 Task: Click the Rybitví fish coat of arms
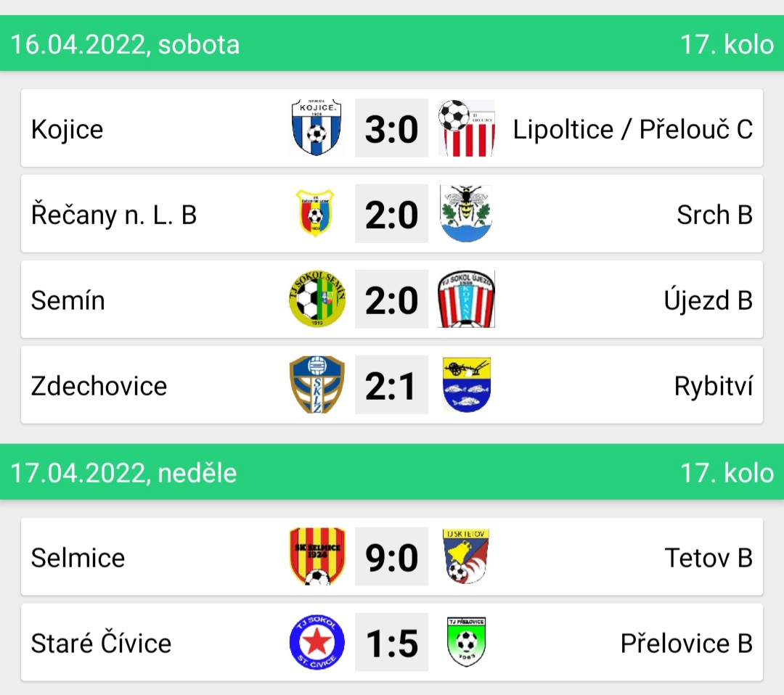tap(467, 384)
